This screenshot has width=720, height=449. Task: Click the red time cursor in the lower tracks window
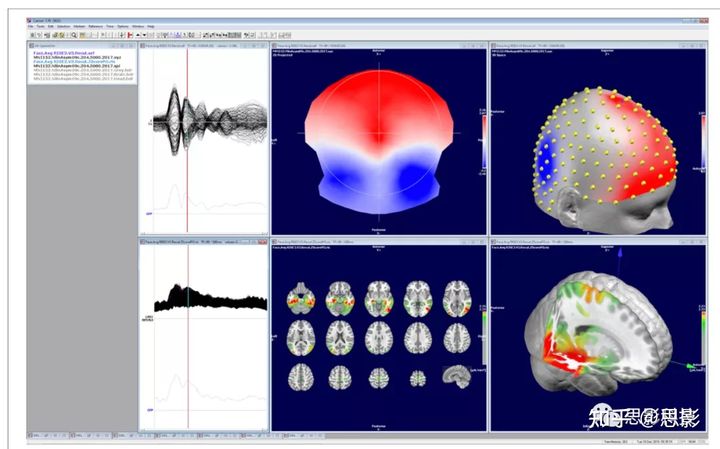(188, 336)
